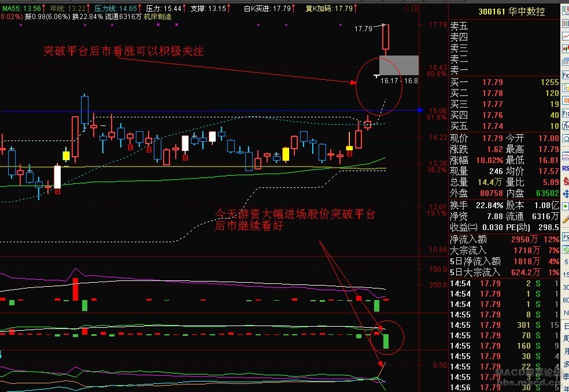Open the tree structure icon in toolbar

pyautogui.click(x=566, y=88)
